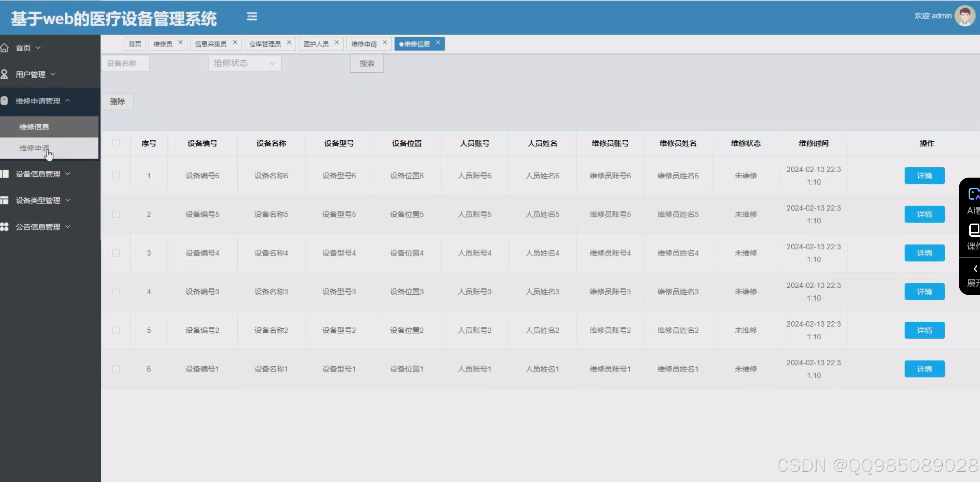Click the equipment type management icon

click(x=4, y=200)
